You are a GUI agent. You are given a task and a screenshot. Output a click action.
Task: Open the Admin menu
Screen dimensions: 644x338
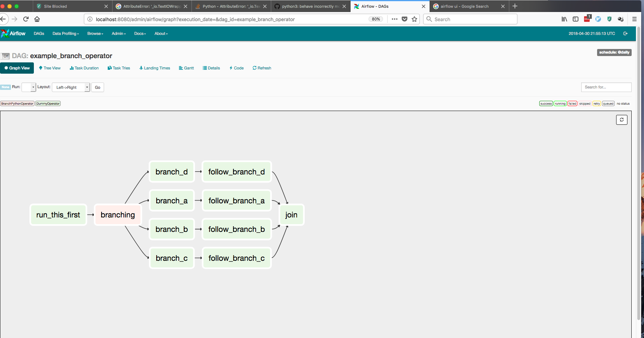119,33
